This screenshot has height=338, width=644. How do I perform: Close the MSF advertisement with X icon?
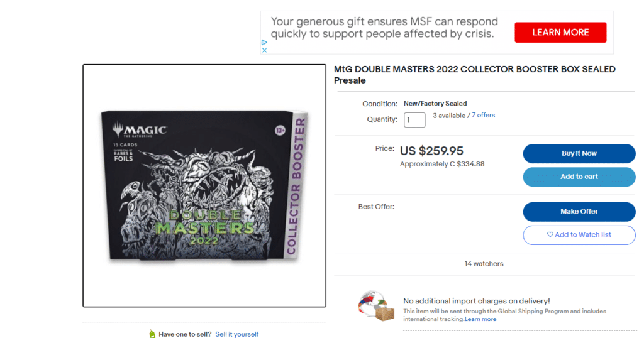click(x=264, y=50)
